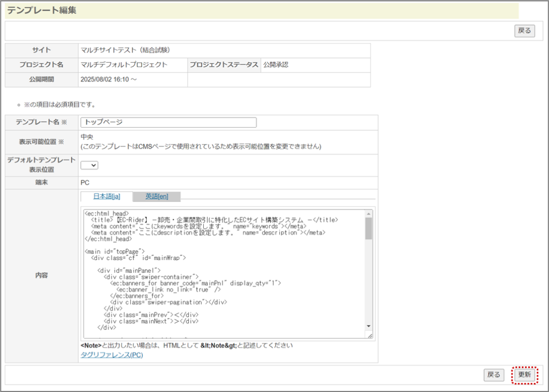Viewport: 549px width, 392px height.
Task: Click the 戻る button beside 更新
Action: pyautogui.click(x=493, y=375)
